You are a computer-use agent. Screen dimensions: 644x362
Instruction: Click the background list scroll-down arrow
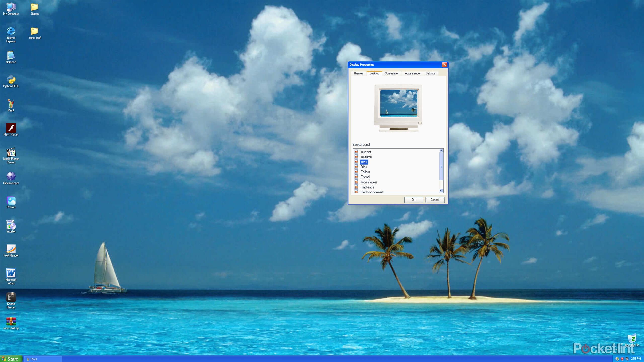click(441, 191)
